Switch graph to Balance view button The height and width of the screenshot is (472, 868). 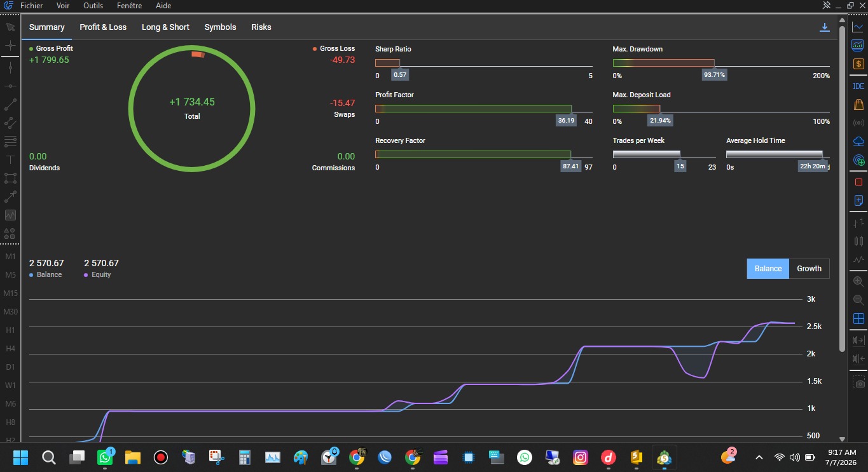pyautogui.click(x=768, y=269)
